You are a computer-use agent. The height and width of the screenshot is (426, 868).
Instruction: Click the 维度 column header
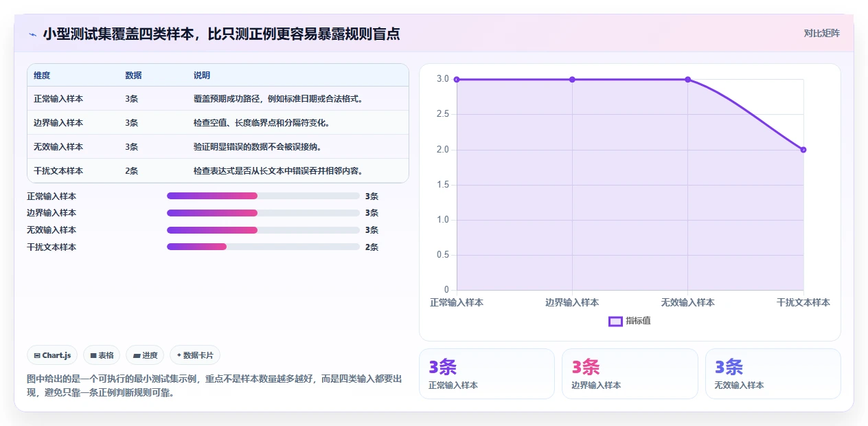pos(42,76)
